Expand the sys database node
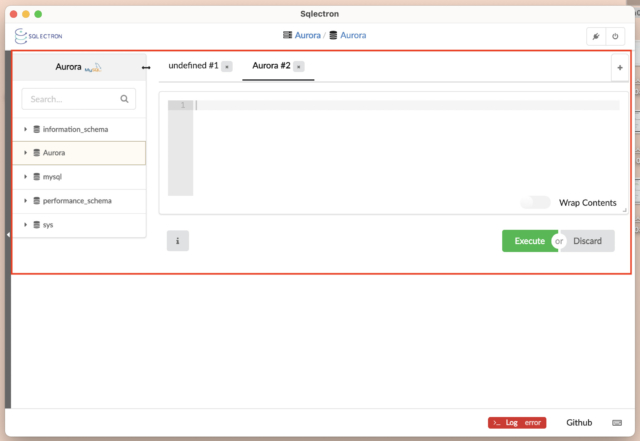Image resolution: width=640 pixels, height=441 pixels. (x=25, y=225)
